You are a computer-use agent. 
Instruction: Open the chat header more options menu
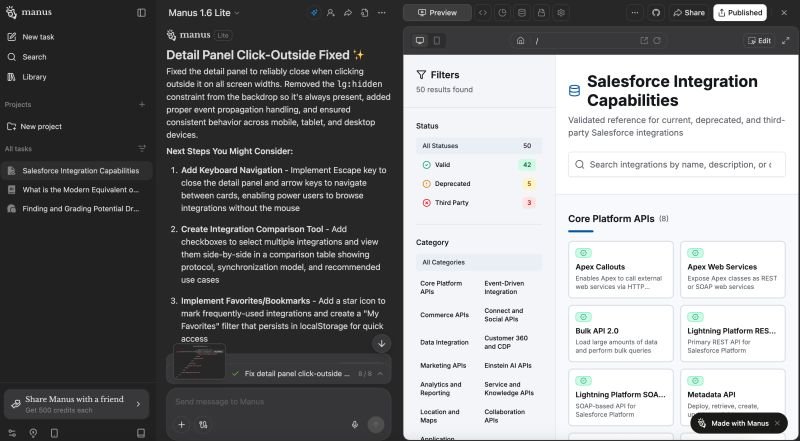click(382, 13)
